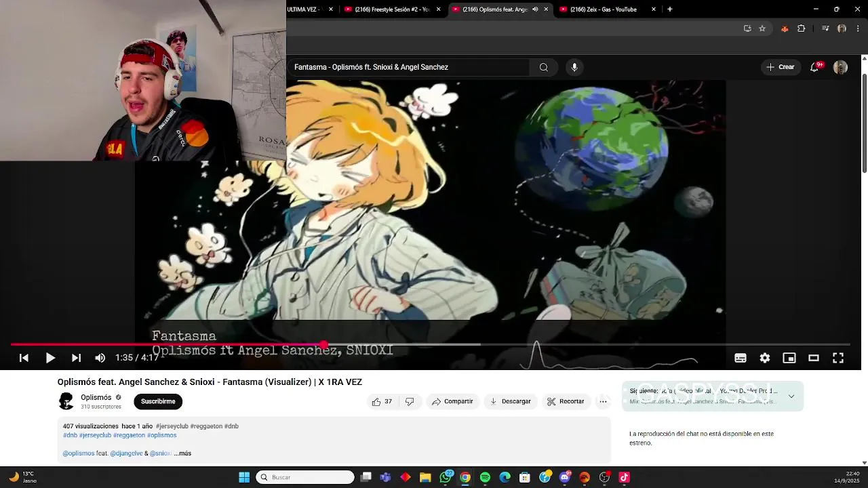Go to previous video in the player
The height and width of the screenshot is (488, 868).
pyautogui.click(x=24, y=358)
